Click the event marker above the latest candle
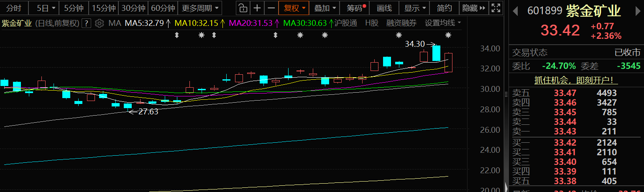 click(x=448, y=35)
